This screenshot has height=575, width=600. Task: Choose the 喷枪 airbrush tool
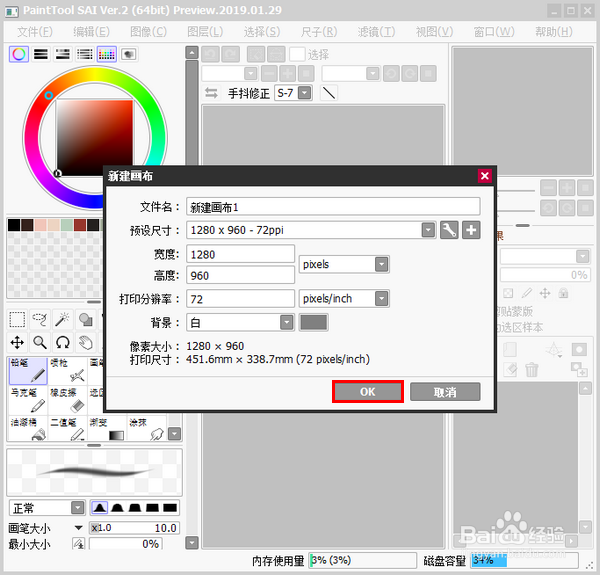click(68, 371)
